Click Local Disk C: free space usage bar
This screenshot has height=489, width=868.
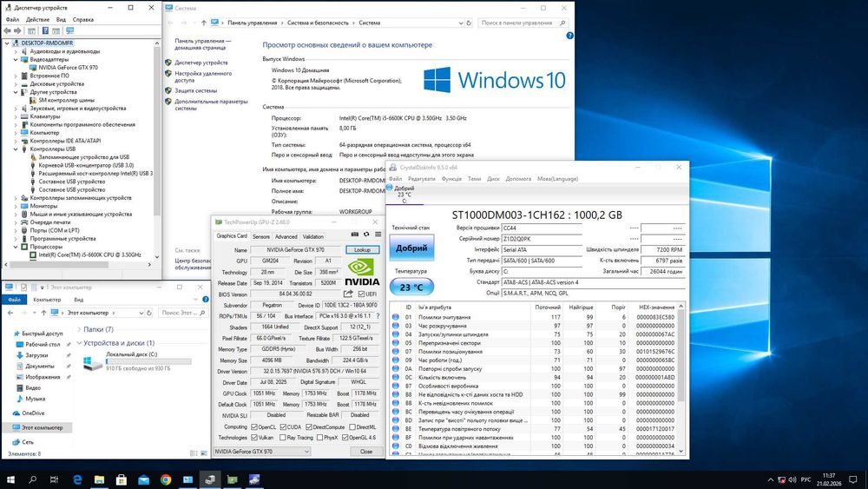[148, 361]
